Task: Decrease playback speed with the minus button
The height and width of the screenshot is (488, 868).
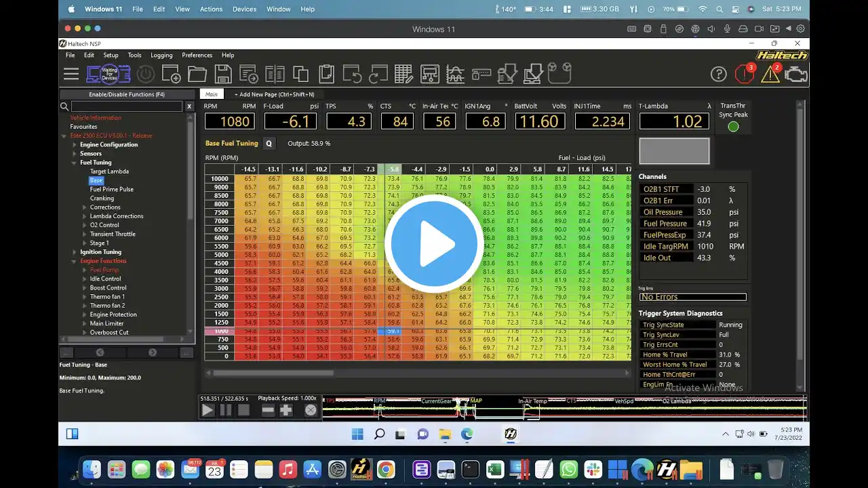Action: point(268,409)
